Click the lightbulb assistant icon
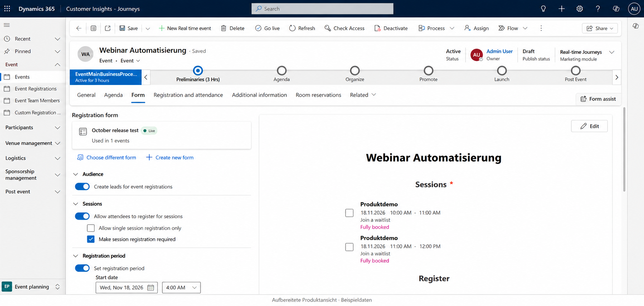Viewport: 644px width, 306px height. 543,8
